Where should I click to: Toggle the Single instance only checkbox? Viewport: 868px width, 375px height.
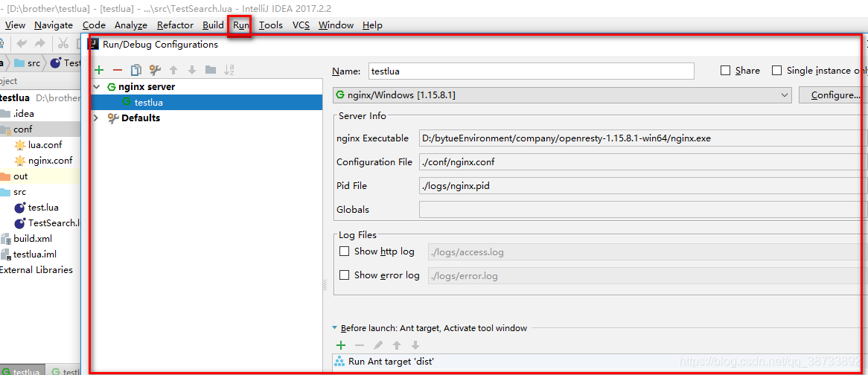coord(776,70)
